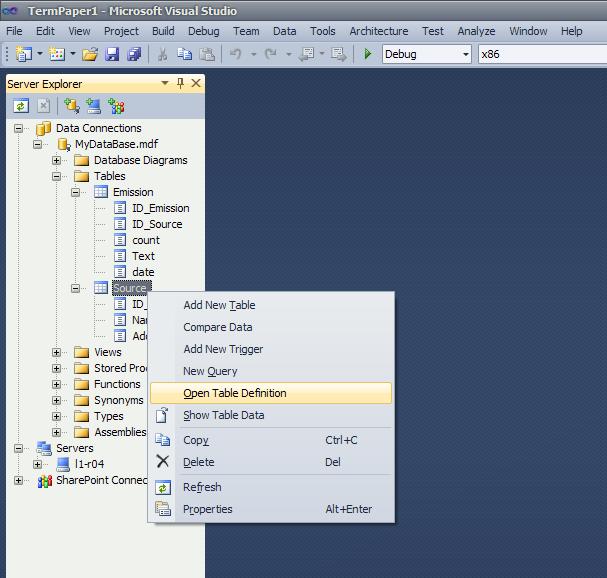Expand the Functions folder
Screen dimensions: 607x578
57,384
